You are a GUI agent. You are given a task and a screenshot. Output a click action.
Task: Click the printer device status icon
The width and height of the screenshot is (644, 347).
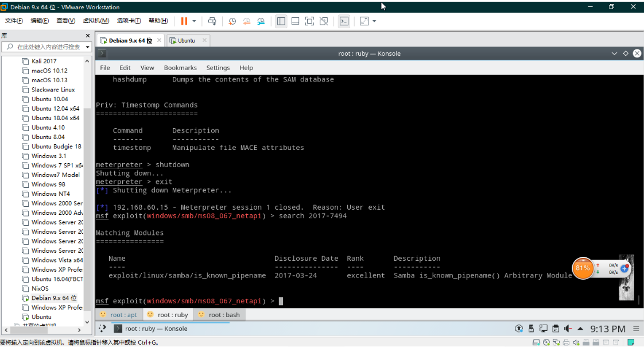click(567, 342)
